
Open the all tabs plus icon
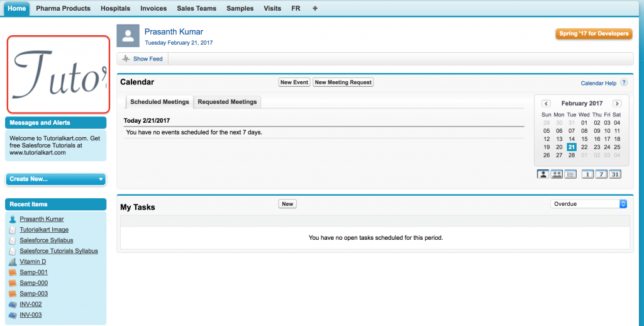[x=315, y=8]
